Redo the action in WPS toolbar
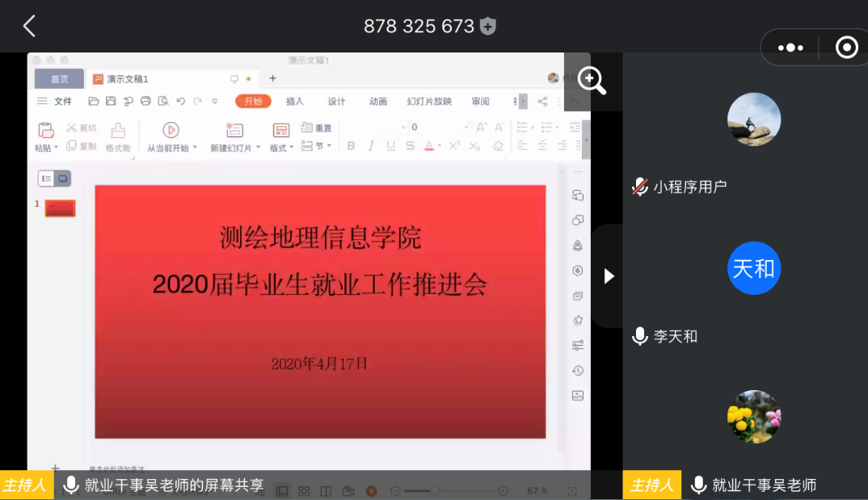Viewport: 868px width, 500px height. (198, 101)
